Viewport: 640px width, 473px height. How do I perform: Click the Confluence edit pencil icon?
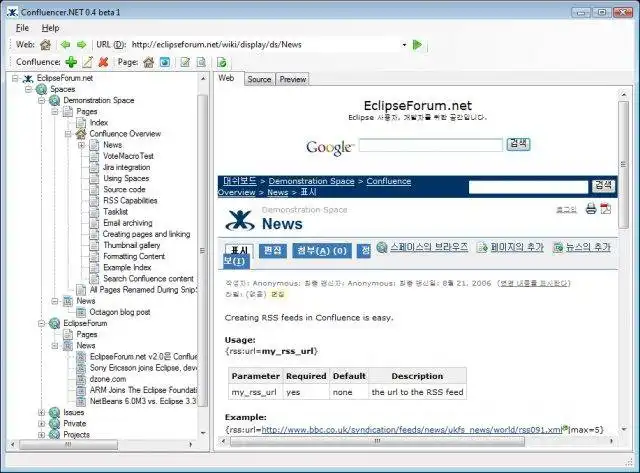click(x=88, y=62)
